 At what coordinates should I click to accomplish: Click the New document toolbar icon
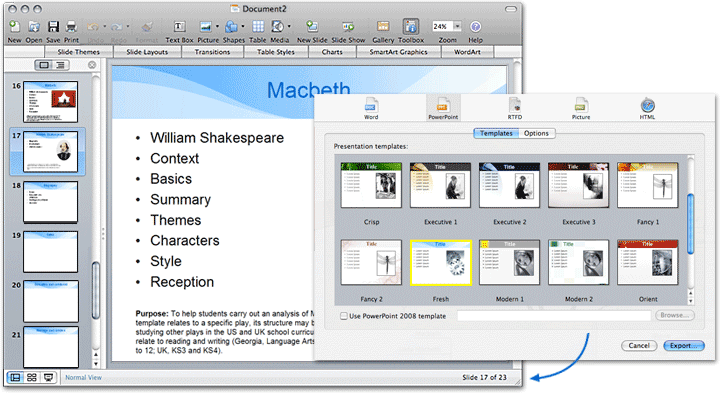14,27
